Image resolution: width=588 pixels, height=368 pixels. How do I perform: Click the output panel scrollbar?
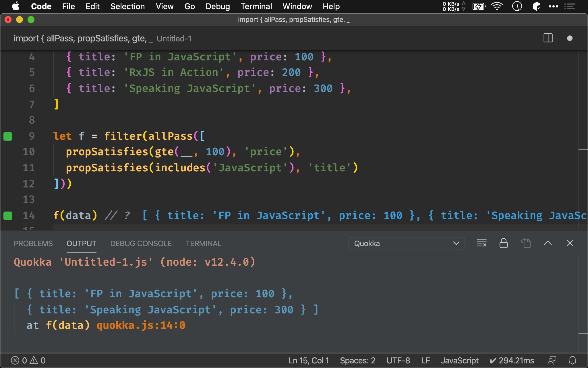click(x=583, y=303)
